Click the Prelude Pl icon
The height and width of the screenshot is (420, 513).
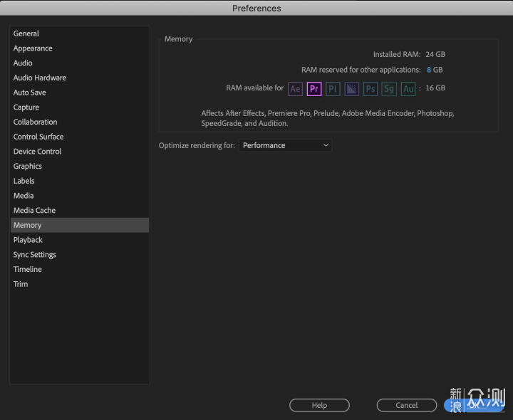coord(333,89)
